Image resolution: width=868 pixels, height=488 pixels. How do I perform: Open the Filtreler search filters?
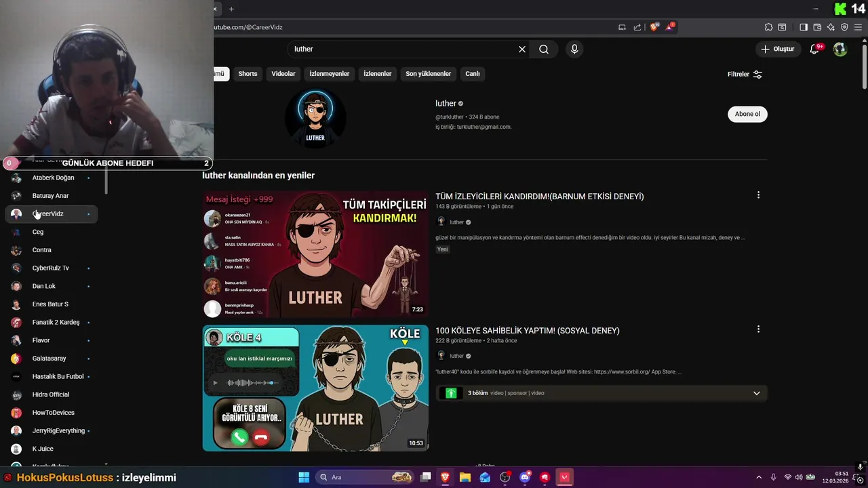point(745,74)
